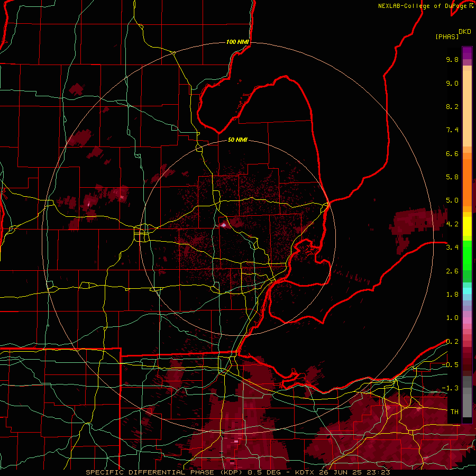476x476 pixels.
Task: Select the 3.4 scale label
Action: [452, 248]
